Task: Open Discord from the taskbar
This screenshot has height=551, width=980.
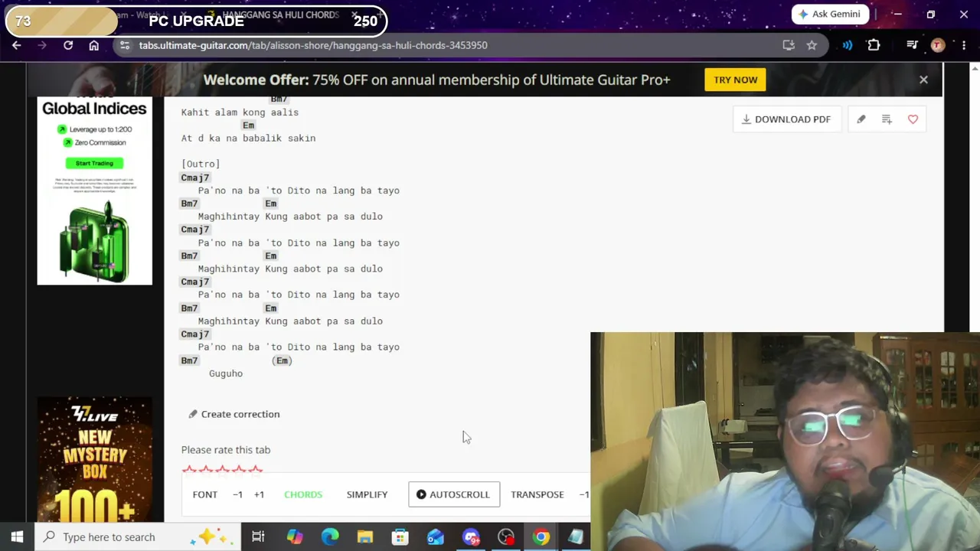Action: [471, 537]
